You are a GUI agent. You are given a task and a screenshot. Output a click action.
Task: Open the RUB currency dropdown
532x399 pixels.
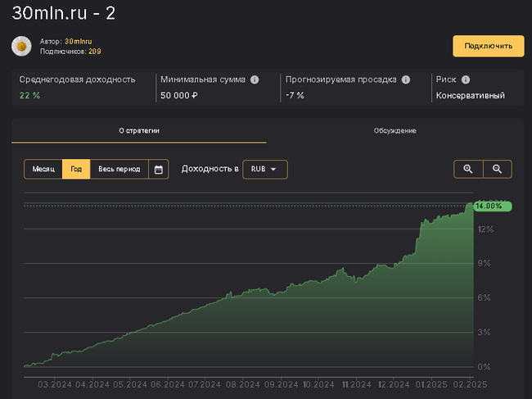(265, 170)
